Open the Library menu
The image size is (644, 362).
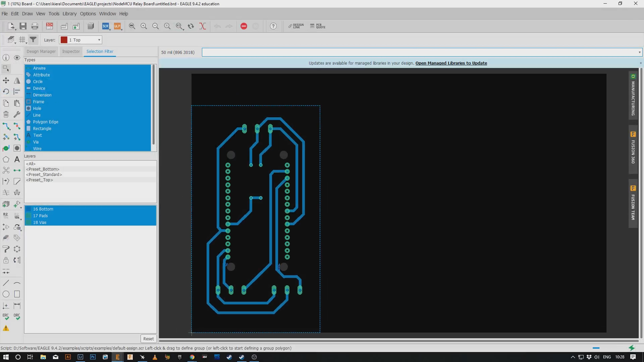point(69,14)
